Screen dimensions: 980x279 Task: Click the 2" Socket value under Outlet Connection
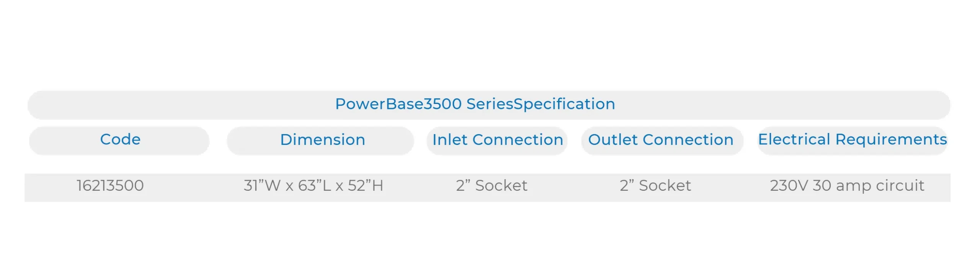click(655, 186)
